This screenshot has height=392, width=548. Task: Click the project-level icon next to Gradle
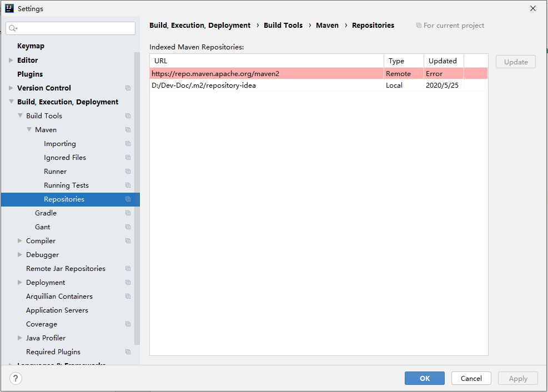[128, 213]
